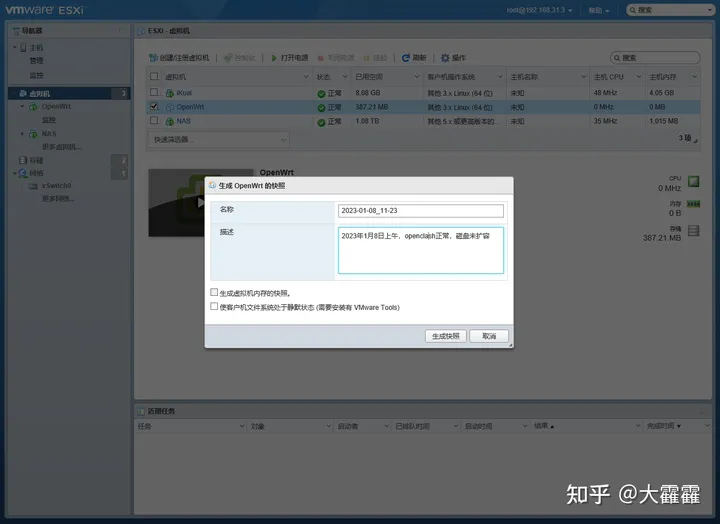The image size is (720, 524).
Task: Select 管理 under 主机 in navigator
Action: (x=36, y=61)
